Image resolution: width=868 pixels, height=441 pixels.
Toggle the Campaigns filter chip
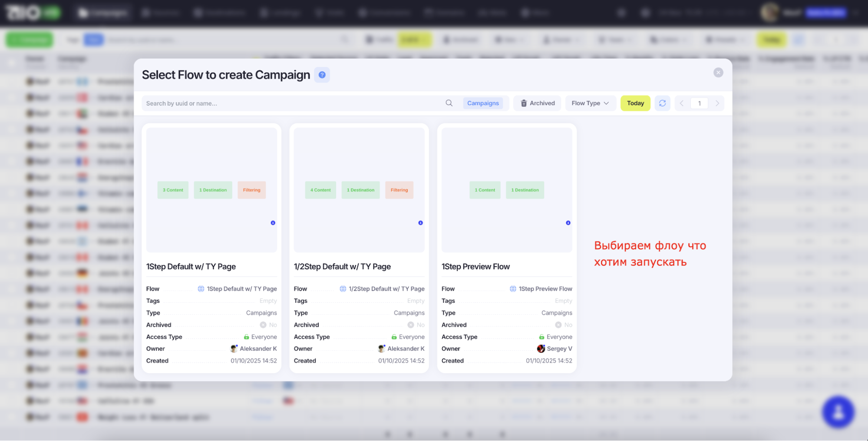(483, 103)
